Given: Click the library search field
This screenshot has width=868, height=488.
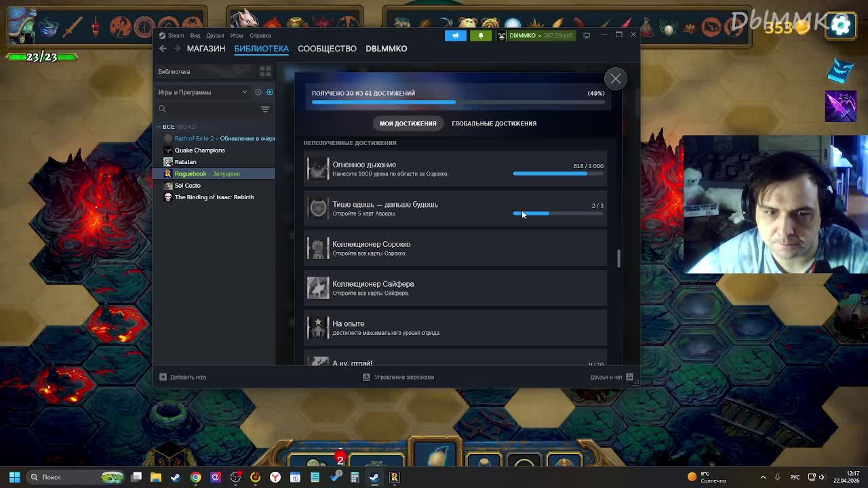Looking at the screenshot, I should tap(208, 109).
